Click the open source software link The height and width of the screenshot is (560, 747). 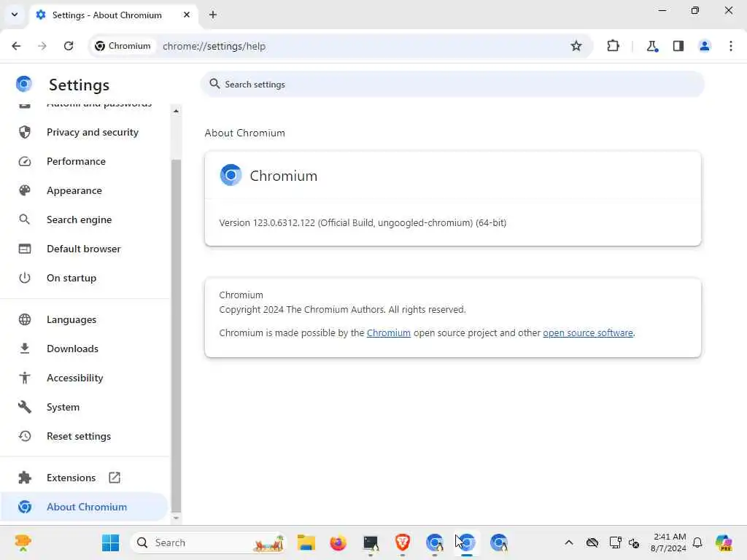coord(588,332)
